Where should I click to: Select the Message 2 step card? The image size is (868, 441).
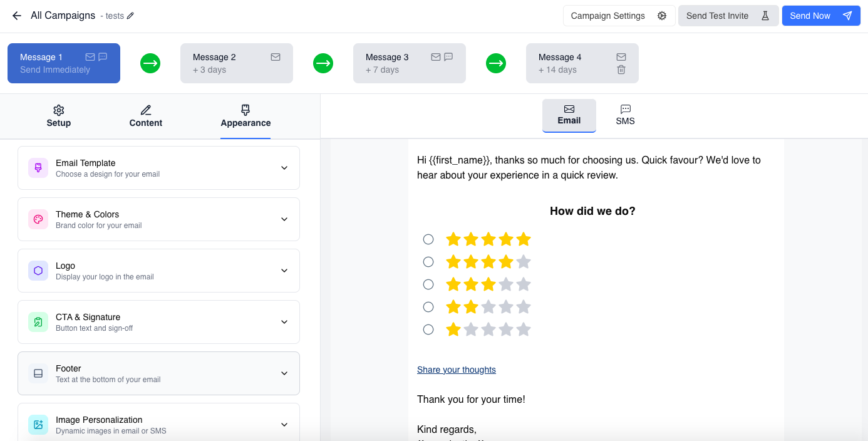click(236, 63)
